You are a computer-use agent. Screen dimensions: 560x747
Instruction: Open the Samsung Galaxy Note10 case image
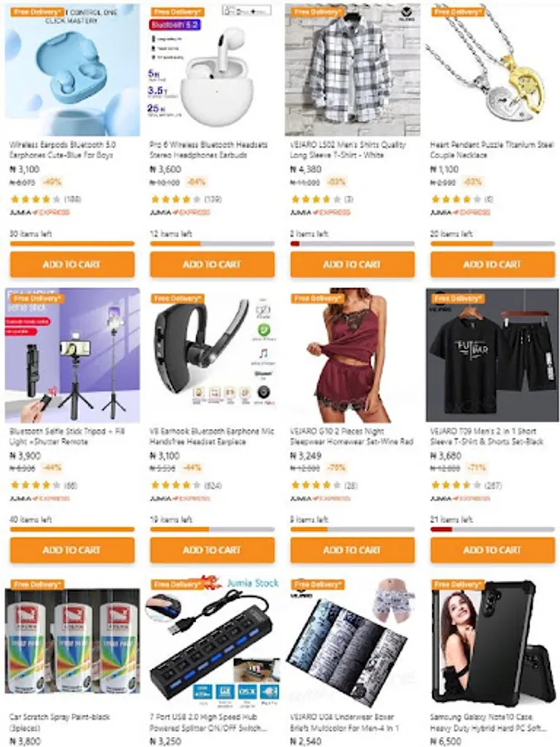492,642
